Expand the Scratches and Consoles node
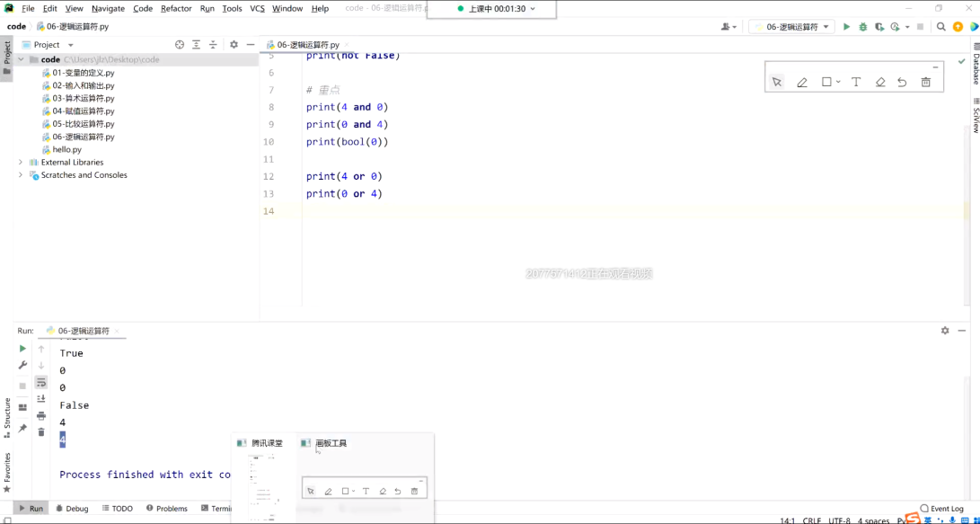The width and height of the screenshot is (980, 524). tap(21, 175)
